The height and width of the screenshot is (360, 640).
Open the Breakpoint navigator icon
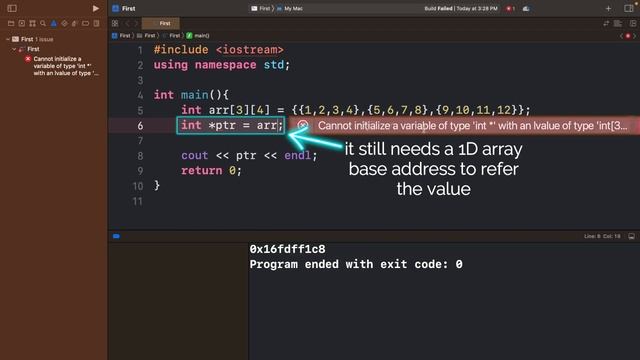pos(85,24)
